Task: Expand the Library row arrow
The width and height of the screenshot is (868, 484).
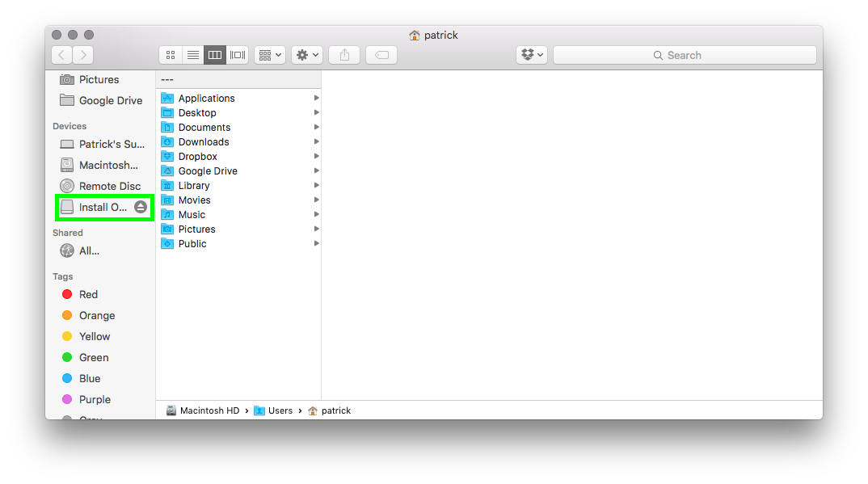Action: (317, 185)
